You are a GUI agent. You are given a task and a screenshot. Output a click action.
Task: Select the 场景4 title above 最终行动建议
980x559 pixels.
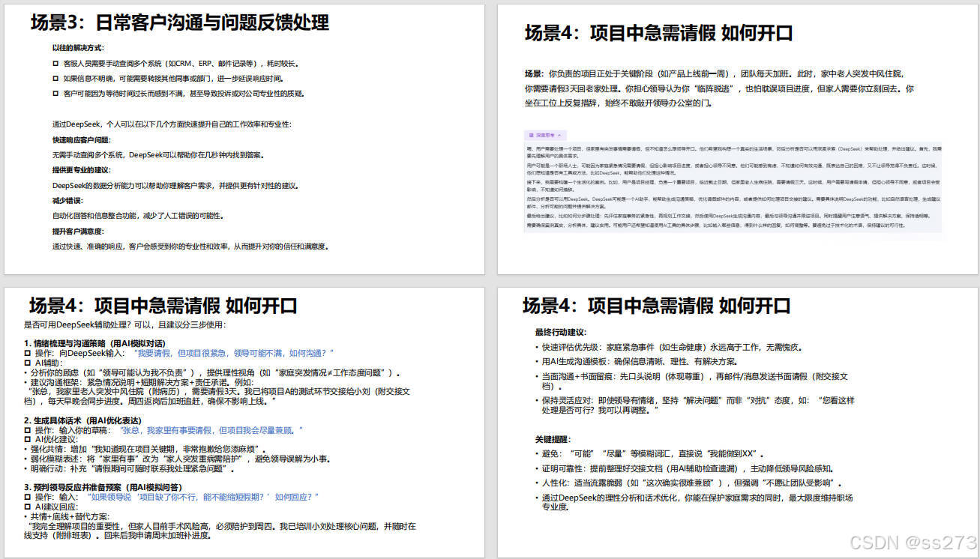(657, 306)
